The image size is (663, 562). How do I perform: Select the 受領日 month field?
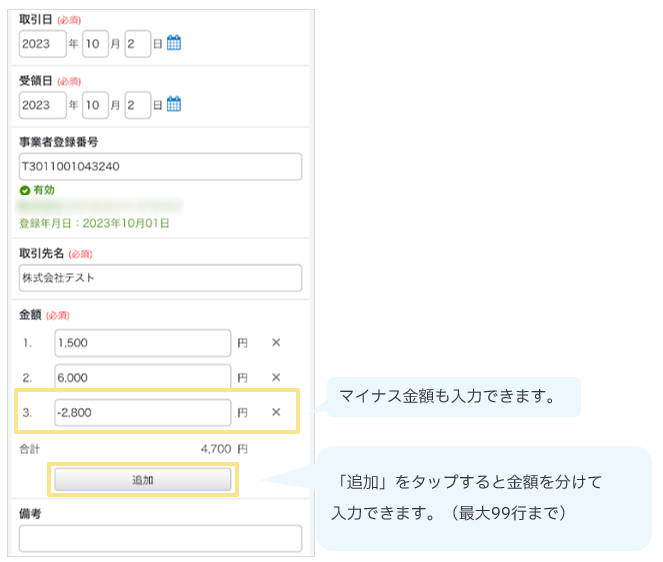tap(95, 104)
